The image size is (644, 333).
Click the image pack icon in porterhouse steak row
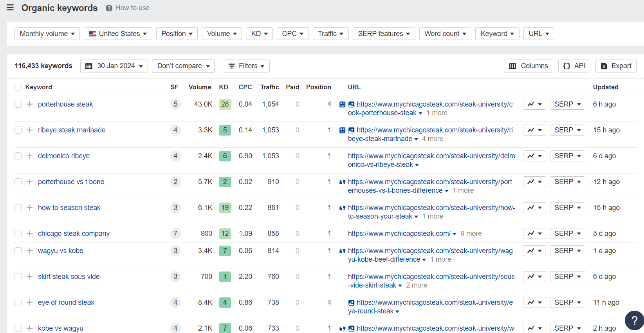point(352,104)
